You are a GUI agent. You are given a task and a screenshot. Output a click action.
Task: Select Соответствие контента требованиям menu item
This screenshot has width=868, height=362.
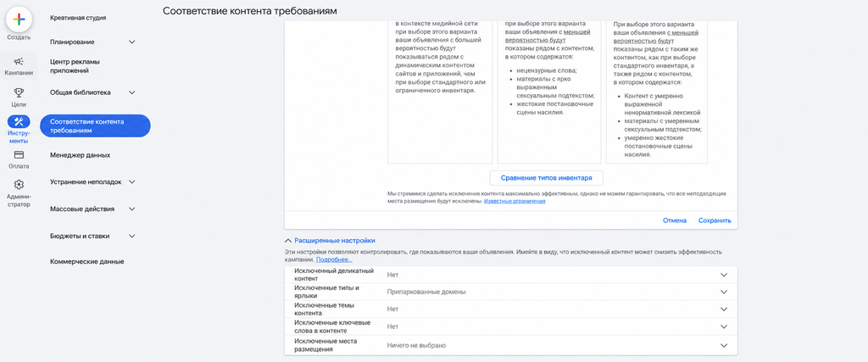95,126
